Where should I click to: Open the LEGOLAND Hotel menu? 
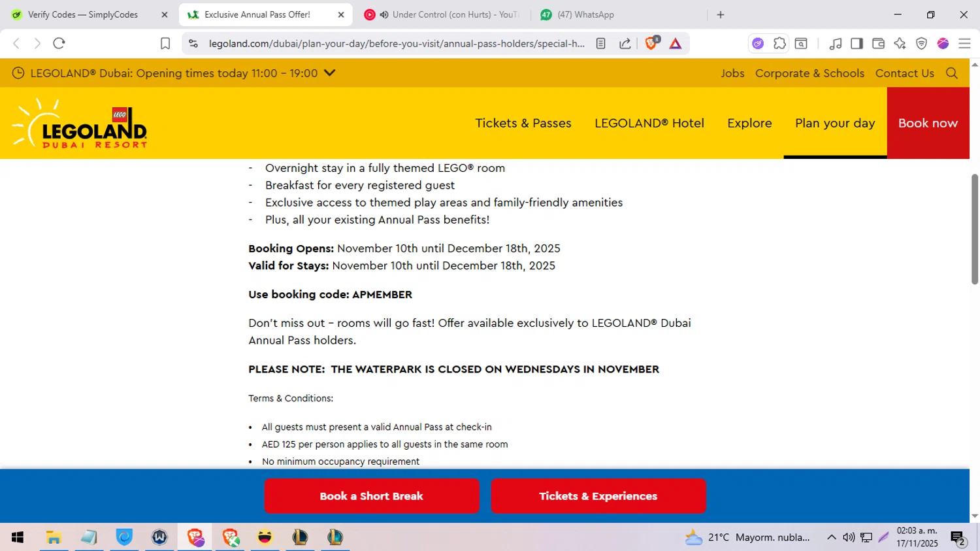coord(649,123)
